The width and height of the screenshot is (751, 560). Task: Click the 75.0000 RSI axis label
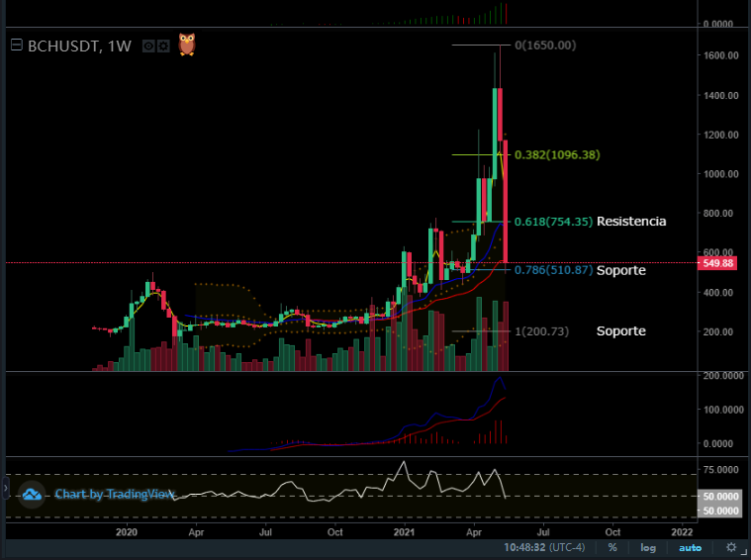pyautogui.click(x=720, y=469)
